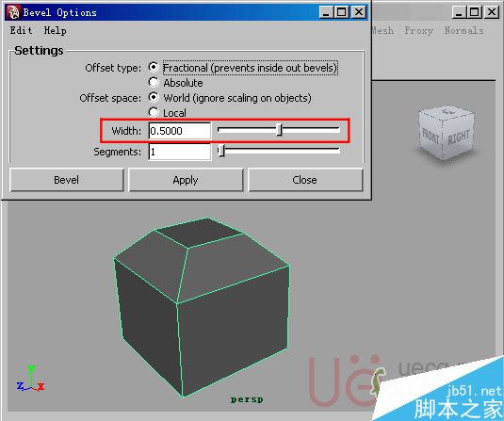Click the Width value input field
The width and height of the screenshot is (504, 421).
coord(180,131)
